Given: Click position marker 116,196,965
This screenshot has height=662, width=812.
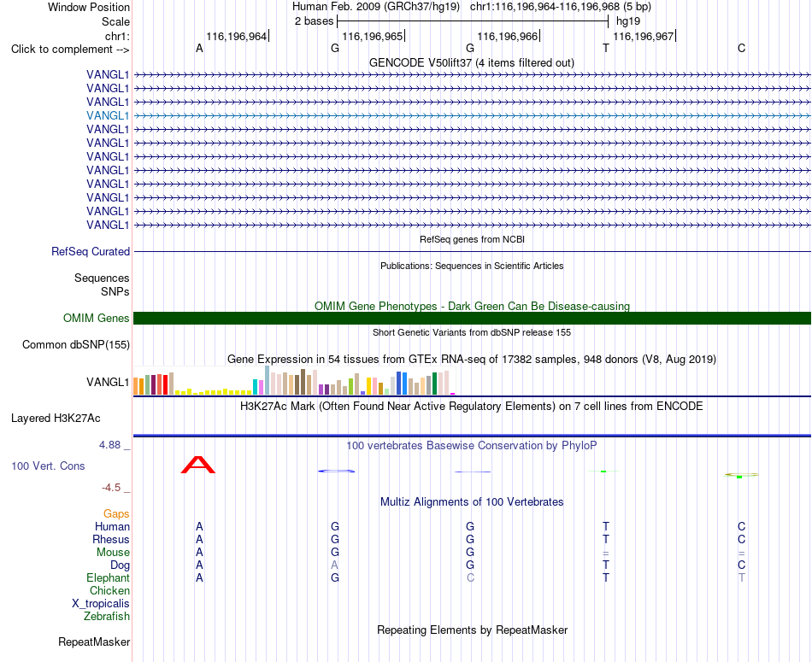Looking at the screenshot, I should (373, 36).
